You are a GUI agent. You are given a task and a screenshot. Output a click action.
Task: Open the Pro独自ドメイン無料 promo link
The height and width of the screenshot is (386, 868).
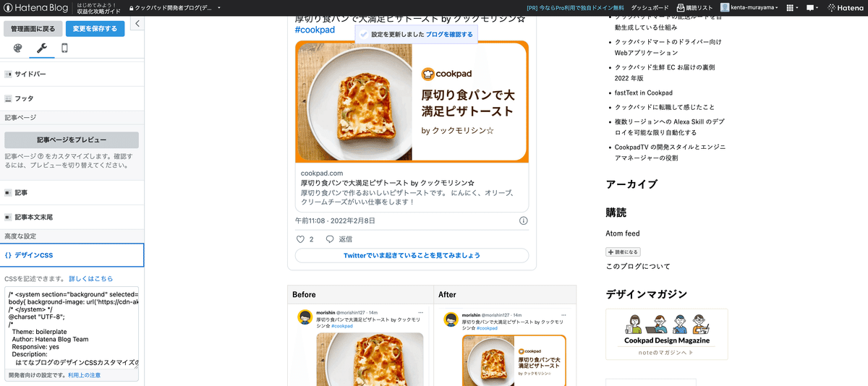pyautogui.click(x=576, y=8)
